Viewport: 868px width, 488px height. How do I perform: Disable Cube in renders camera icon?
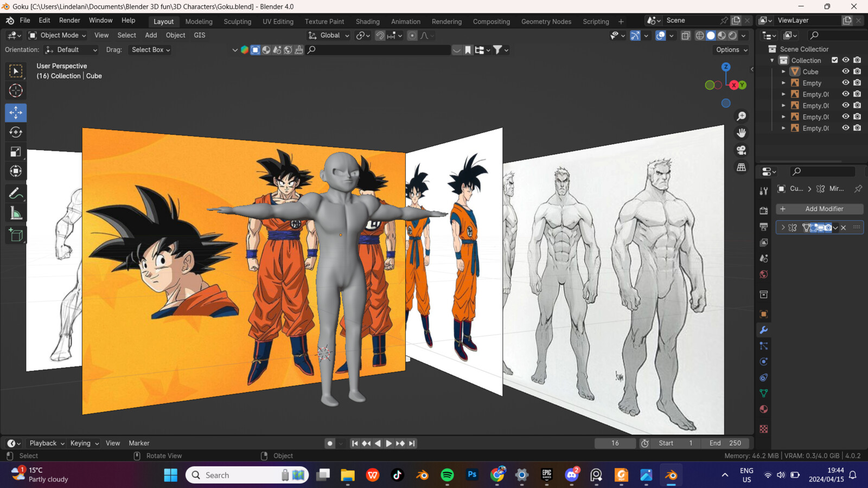click(x=857, y=71)
